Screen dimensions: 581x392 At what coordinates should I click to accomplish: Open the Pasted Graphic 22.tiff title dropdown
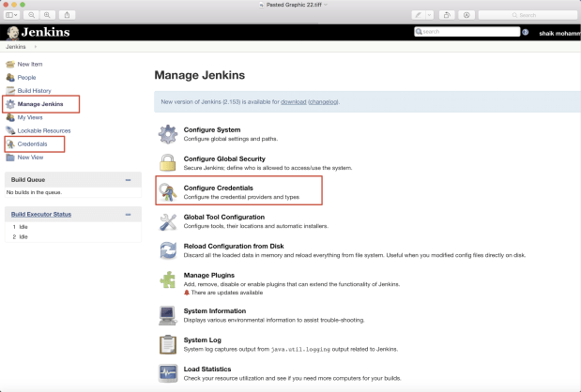coord(326,5)
